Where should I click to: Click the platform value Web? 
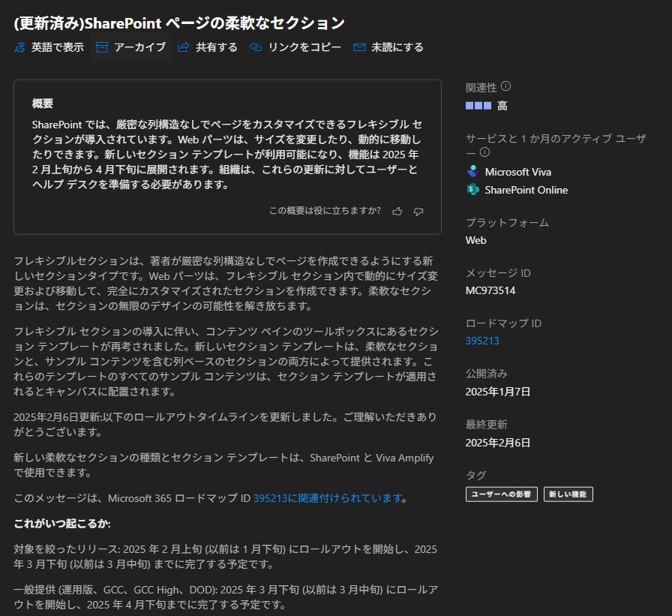coord(475,241)
